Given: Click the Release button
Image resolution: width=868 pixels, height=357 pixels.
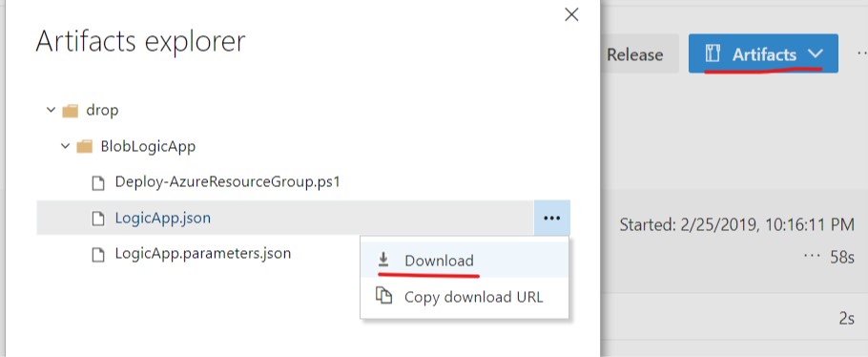Looking at the screenshot, I should coord(635,54).
